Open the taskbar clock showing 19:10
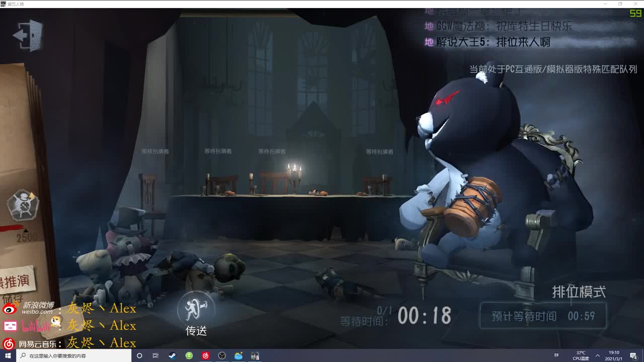 [614, 355]
